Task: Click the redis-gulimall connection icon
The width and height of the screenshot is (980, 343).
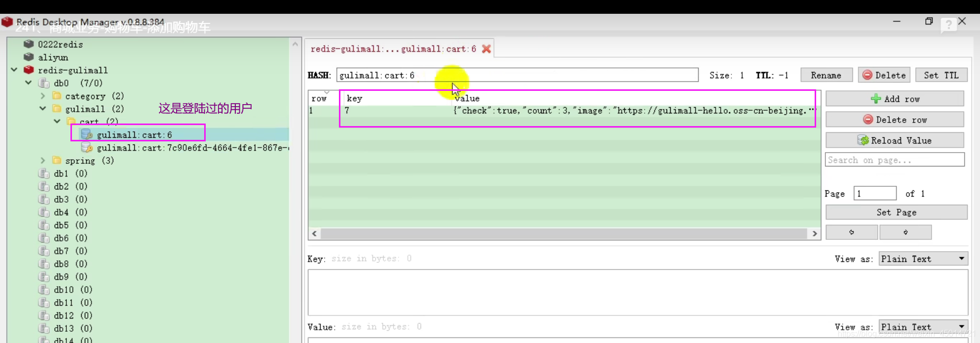Action: (x=29, y=70)
